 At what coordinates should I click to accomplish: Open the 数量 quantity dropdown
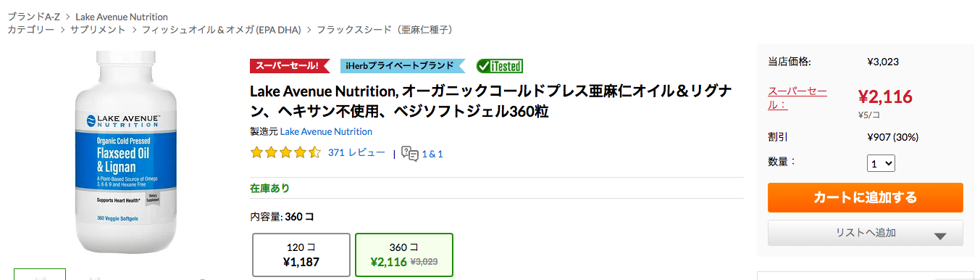(x=881, y=164)
